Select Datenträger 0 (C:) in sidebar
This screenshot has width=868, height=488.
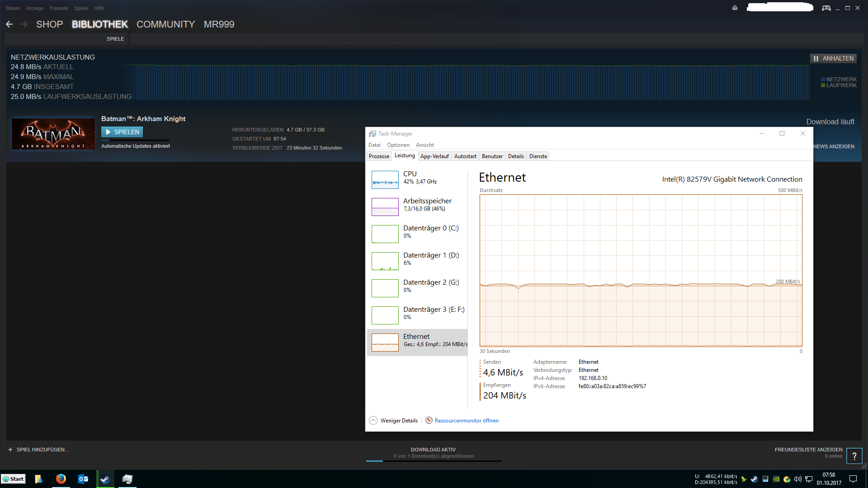click(417, 234)
